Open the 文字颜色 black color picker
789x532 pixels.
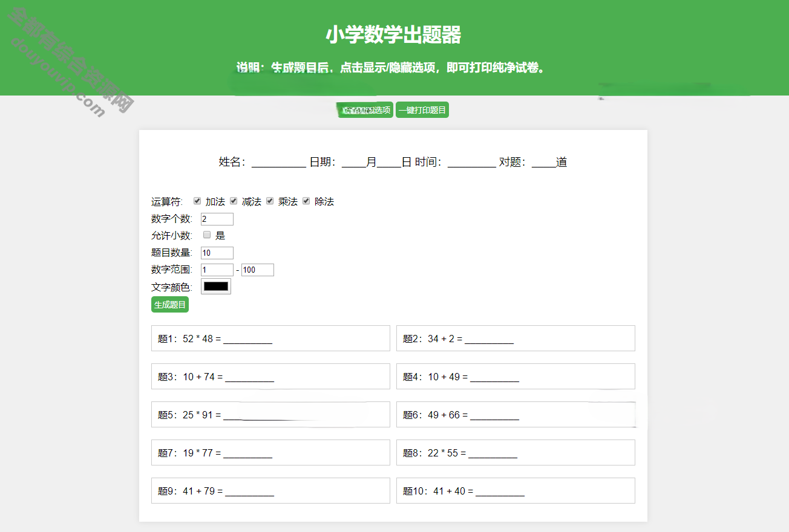tap(216, 287)
